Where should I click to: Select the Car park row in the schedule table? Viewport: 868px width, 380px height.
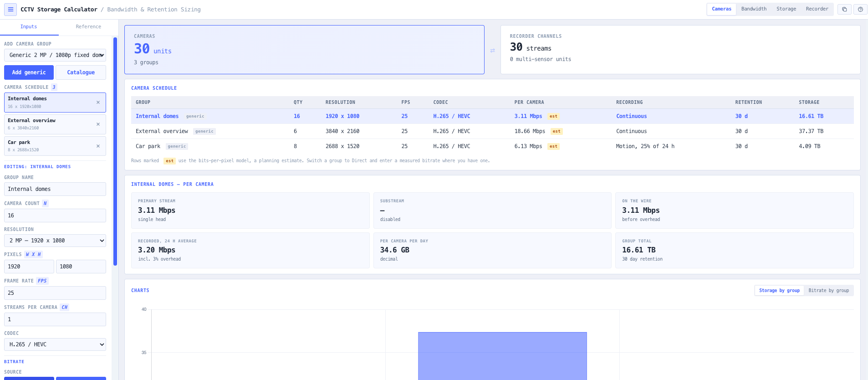(x=492, y=146)
